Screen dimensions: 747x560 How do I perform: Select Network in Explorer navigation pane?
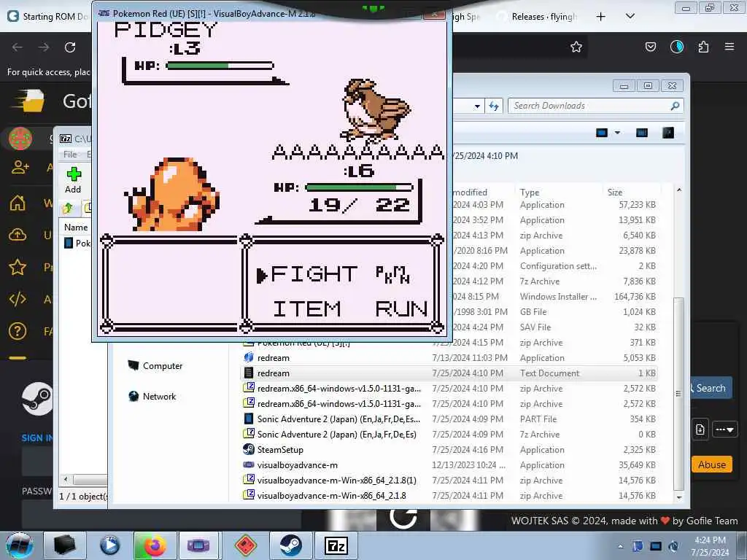[152, 396]
